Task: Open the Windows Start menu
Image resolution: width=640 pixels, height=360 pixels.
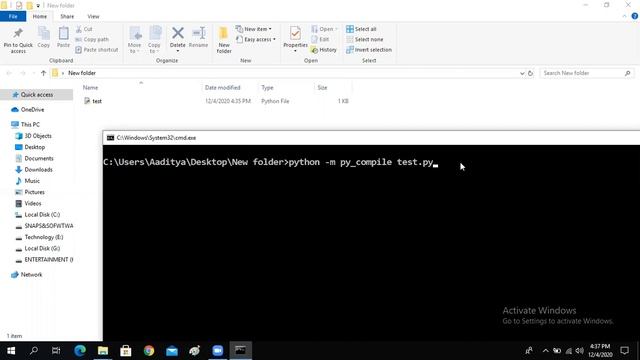Action: [x=11, y=350]
